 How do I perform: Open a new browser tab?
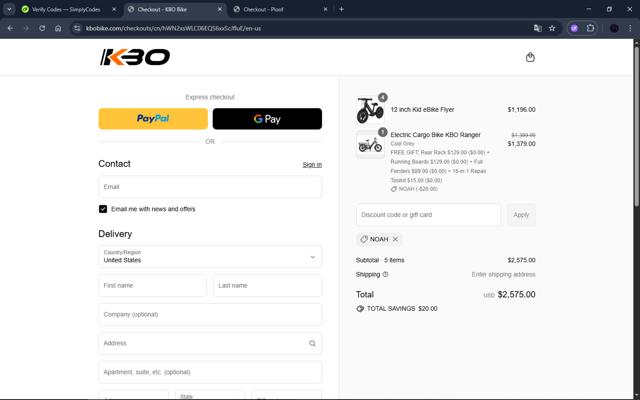[341, 9]
